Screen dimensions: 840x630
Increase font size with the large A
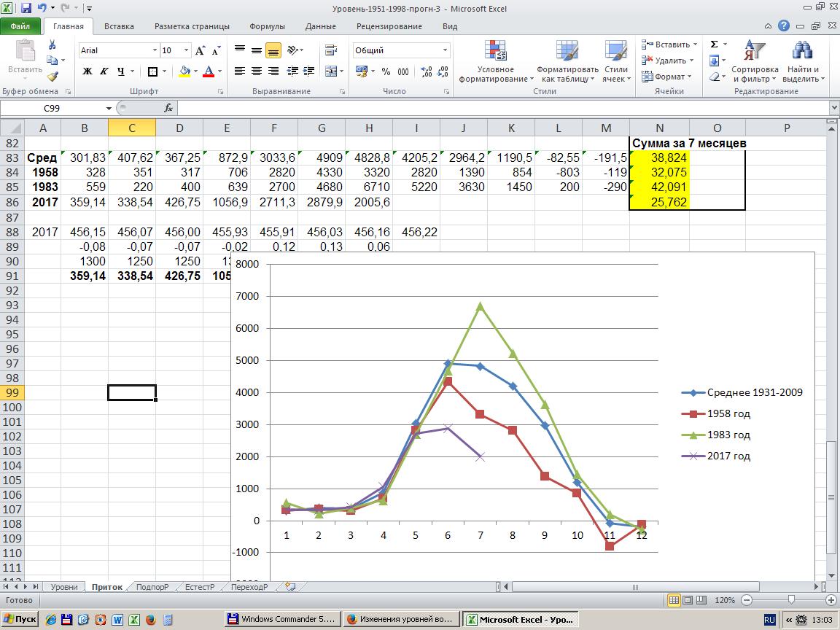[x=200, y=50]
